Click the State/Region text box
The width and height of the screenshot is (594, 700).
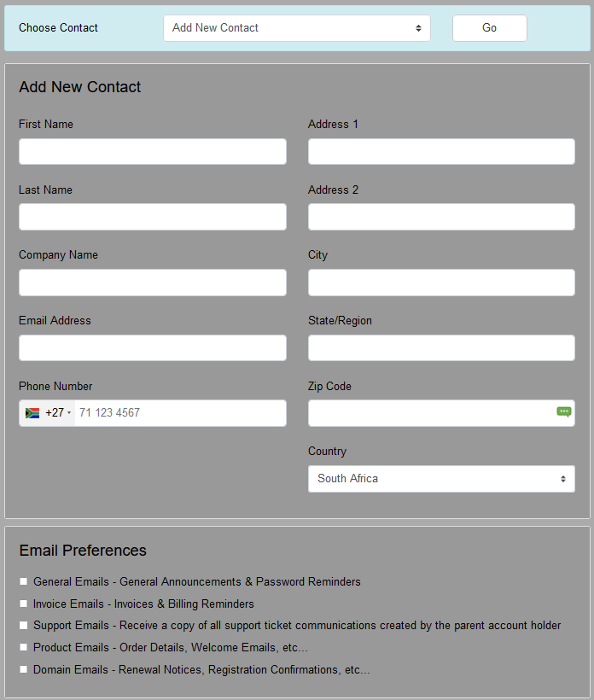tap(441, 347)
